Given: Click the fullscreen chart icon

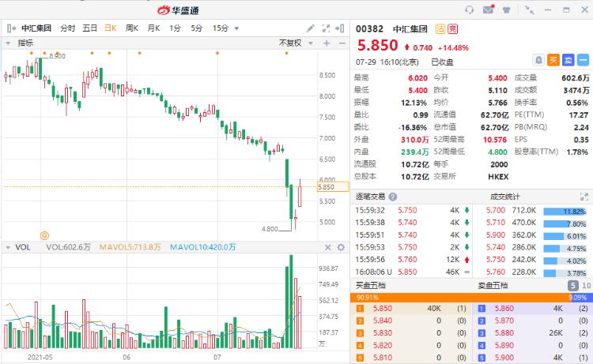Looking at the screenshot, I should coord(326,28).
